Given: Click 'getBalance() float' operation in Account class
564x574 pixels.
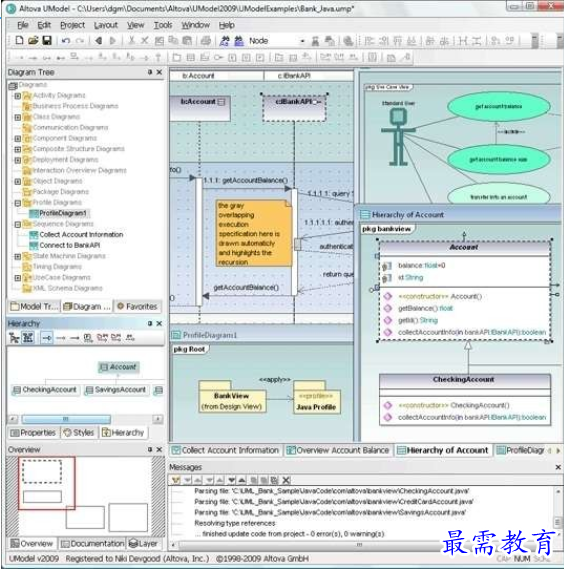Looking at the screenshot, I should point(426,308).
